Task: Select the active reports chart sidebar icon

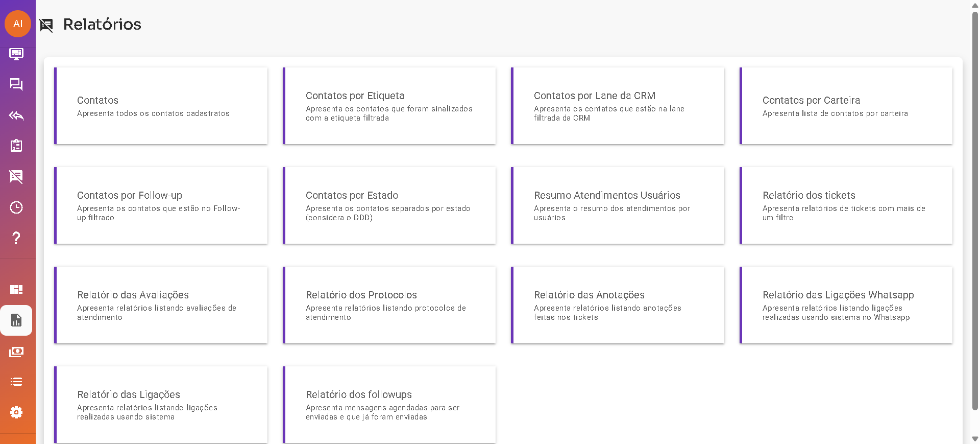Action: pos(16,320)
